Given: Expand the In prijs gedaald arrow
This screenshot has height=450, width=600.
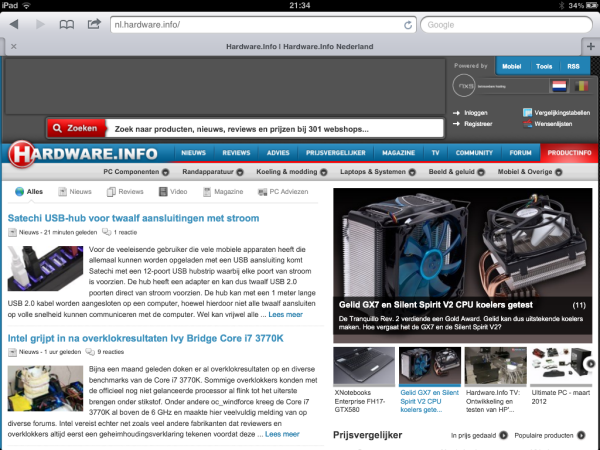Looking at the screenshot, I should (504, 435).
